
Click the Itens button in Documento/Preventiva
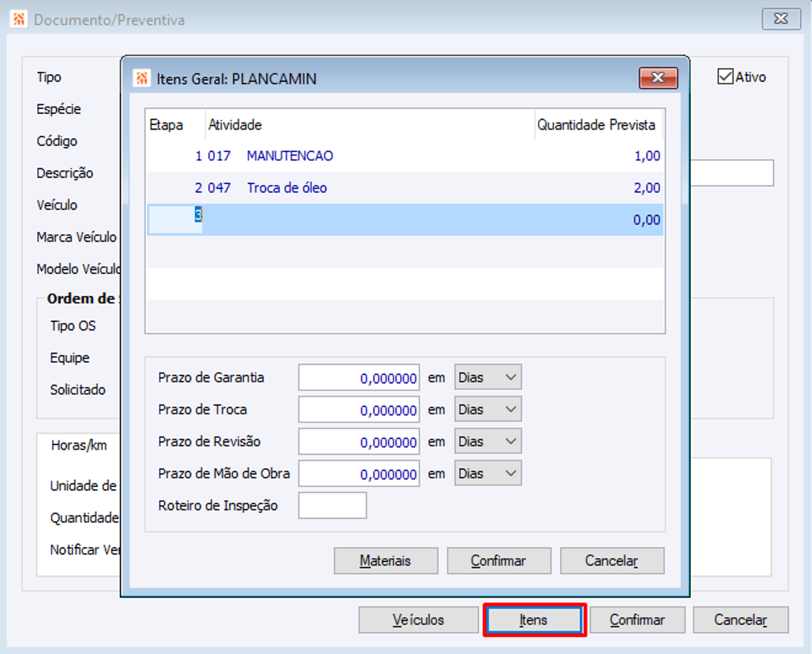tap(535, 619)
